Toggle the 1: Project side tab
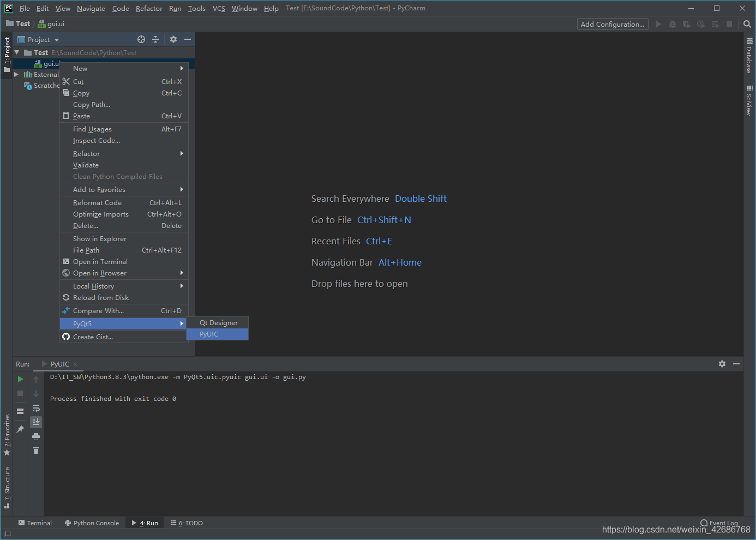Viewport: 756px width, 540px height. [7, 55]
